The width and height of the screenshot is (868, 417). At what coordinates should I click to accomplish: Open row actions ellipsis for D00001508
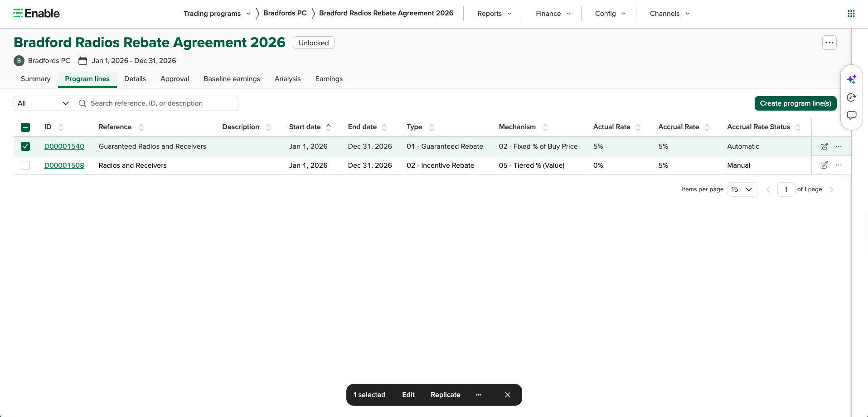(839, 165)
